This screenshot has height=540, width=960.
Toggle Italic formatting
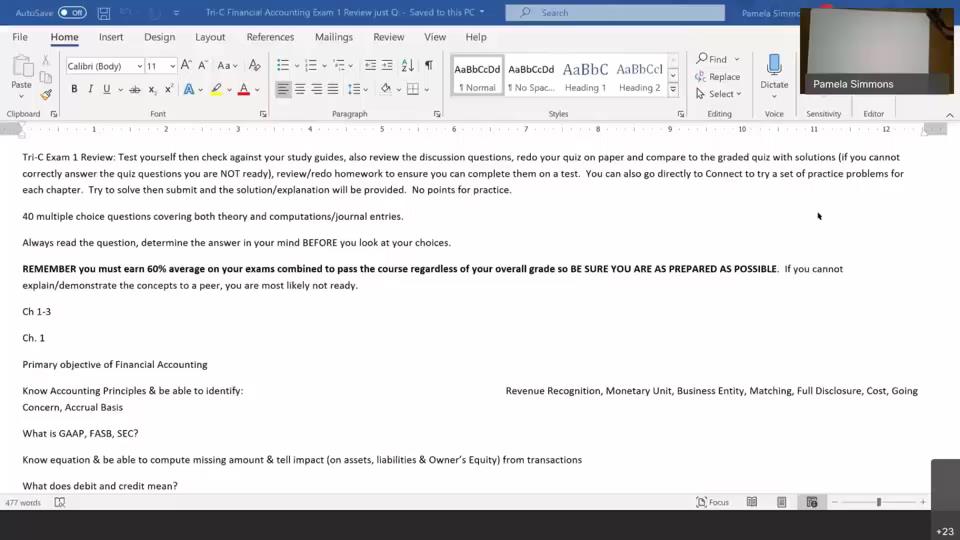coord(91,89)
